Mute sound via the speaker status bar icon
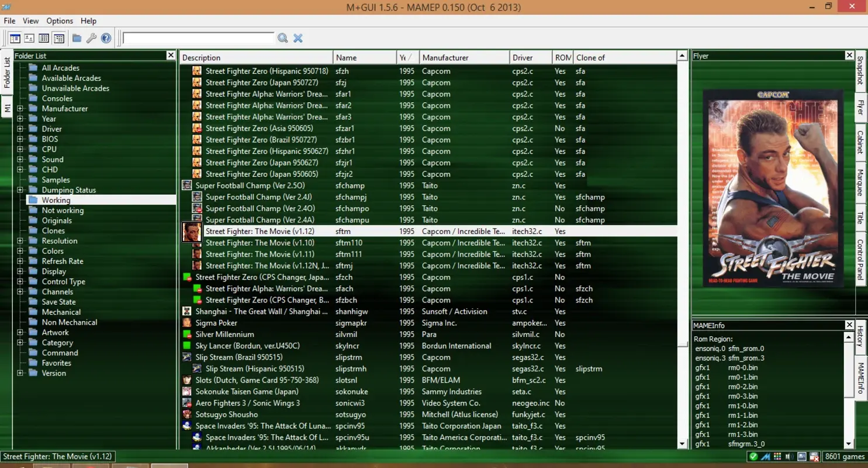 (x=790, y=456)
